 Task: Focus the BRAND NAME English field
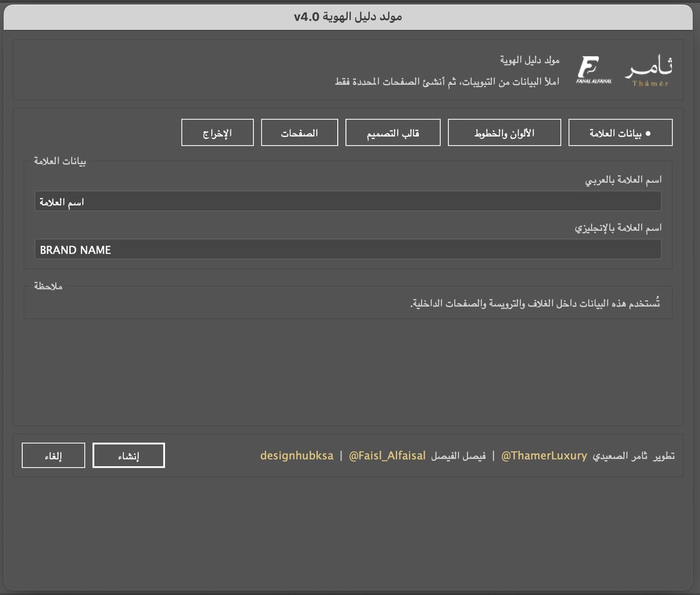point(348,249)
